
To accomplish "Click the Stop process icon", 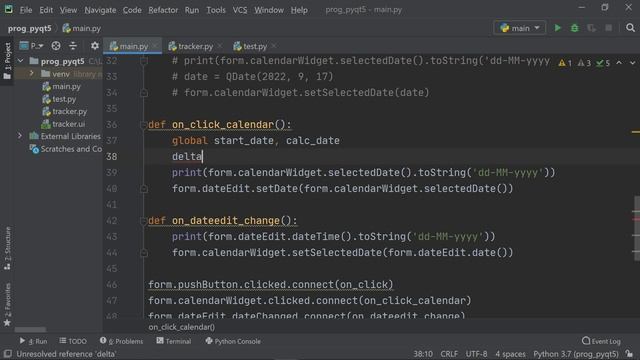I will [609, 28].
